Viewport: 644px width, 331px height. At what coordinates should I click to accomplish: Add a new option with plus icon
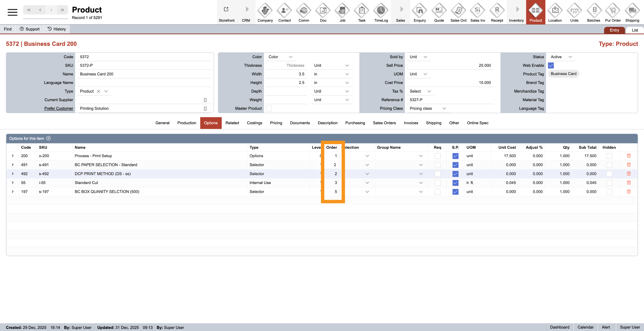(x=49, y=138)
